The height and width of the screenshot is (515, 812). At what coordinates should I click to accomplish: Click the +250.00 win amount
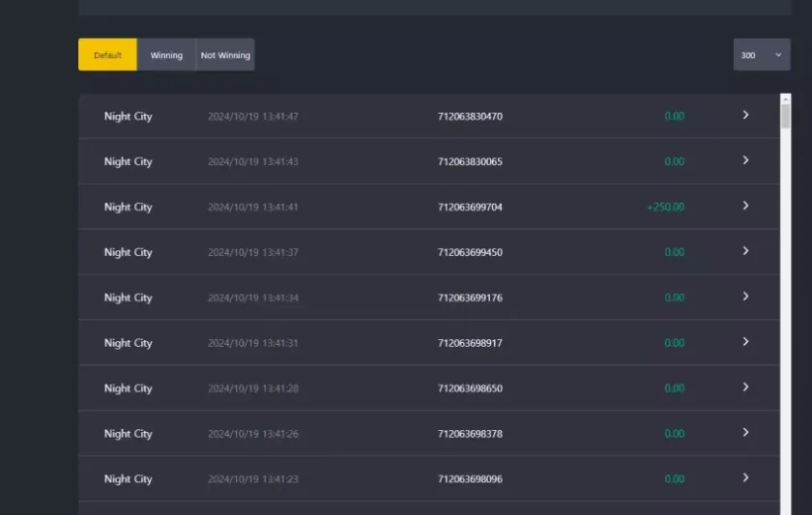(665, 207)
